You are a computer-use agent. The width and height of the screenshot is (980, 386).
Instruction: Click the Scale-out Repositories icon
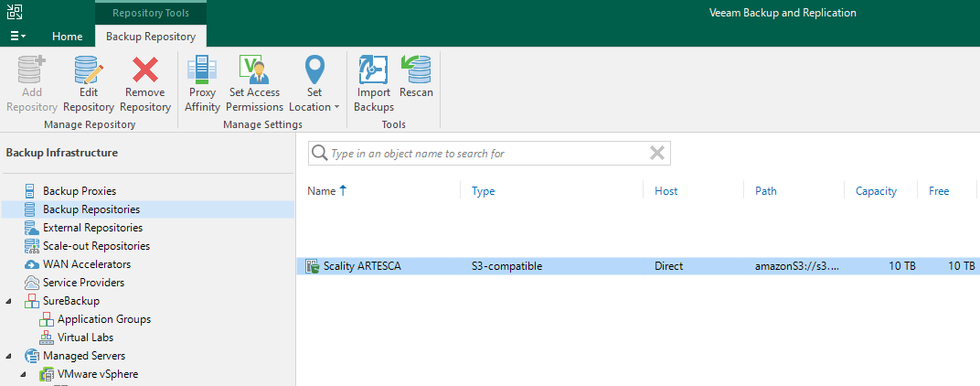coord(31,246)
